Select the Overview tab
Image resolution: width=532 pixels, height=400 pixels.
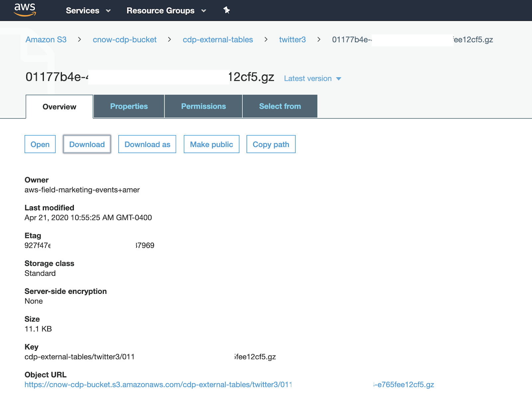[60, 107]
